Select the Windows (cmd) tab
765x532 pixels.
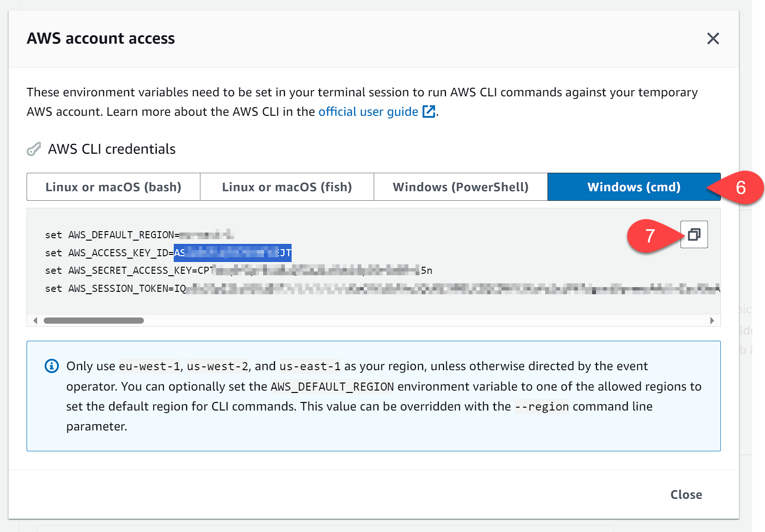(634, 187)
